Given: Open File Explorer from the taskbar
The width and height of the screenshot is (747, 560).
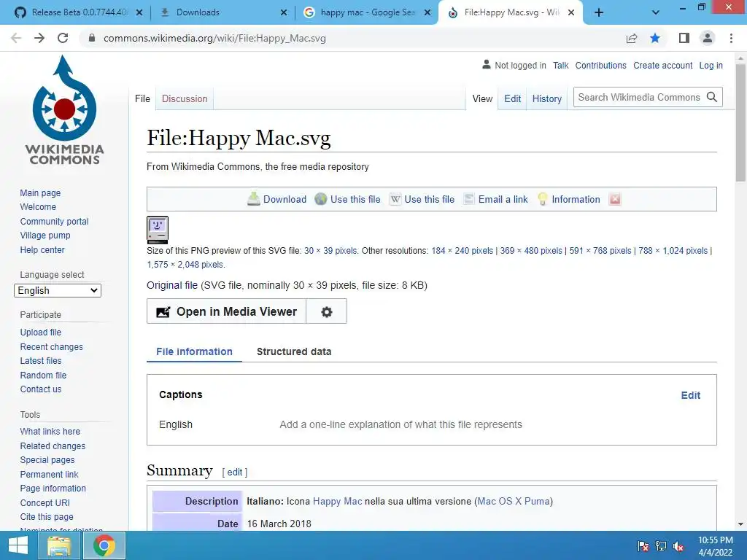Looking at the screenshot, I should tap(59, 545).
